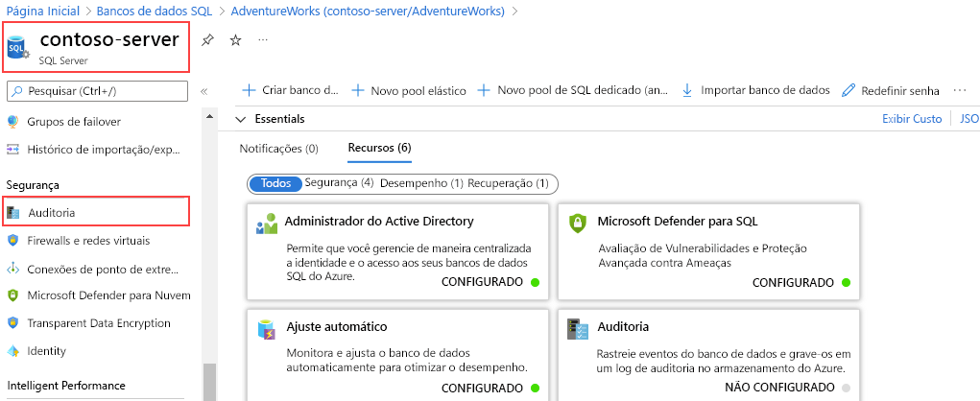Screen dimensions: 980x401
Task: Go to Página Inicial breadcrumb
Action: 42,11
